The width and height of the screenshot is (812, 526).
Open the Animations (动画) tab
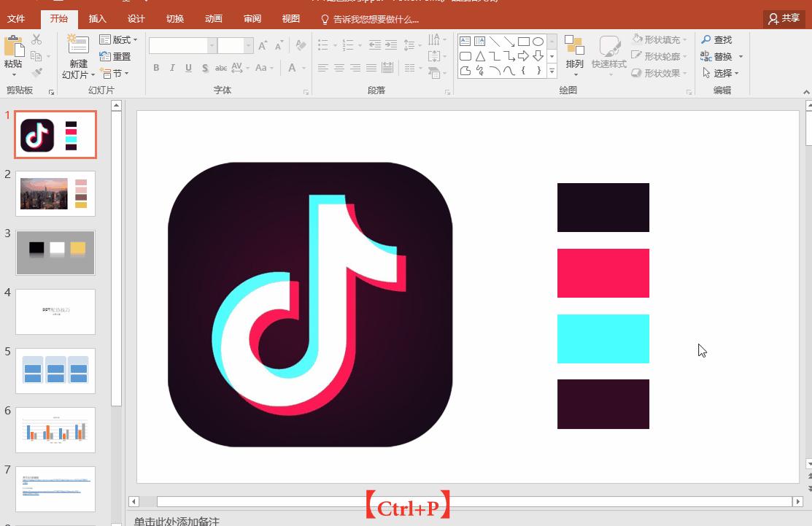[214, 19]
